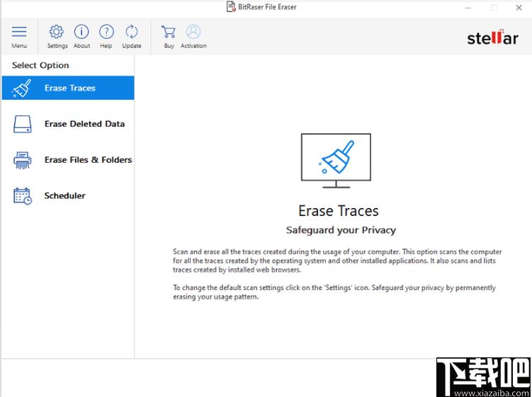Click the About info icon
Screen dimensions: 532x397
tap(81, 32)
